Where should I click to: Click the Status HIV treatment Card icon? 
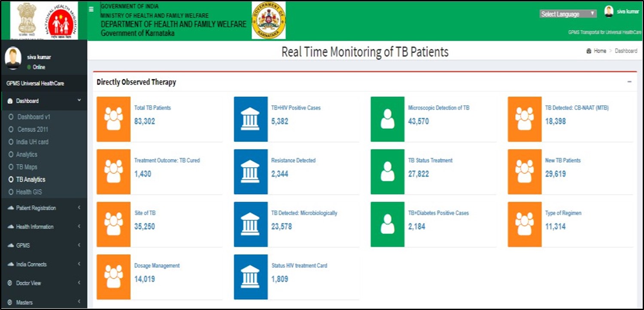pos(251,277)
